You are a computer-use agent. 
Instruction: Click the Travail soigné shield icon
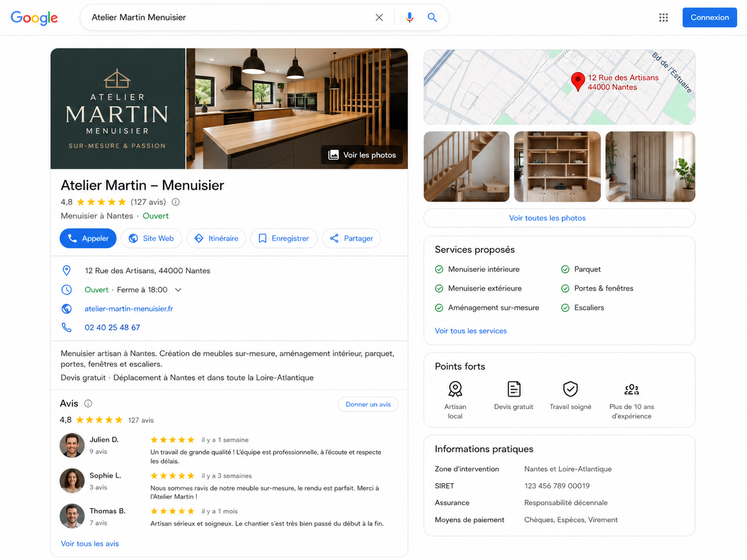pos(571,389)
